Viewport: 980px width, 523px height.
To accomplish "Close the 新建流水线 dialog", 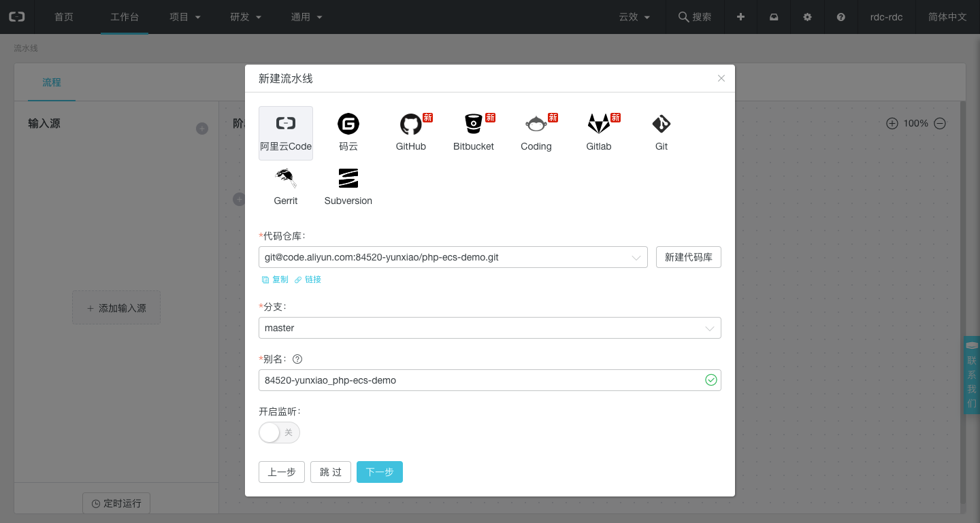I will (x=721, y=78).
